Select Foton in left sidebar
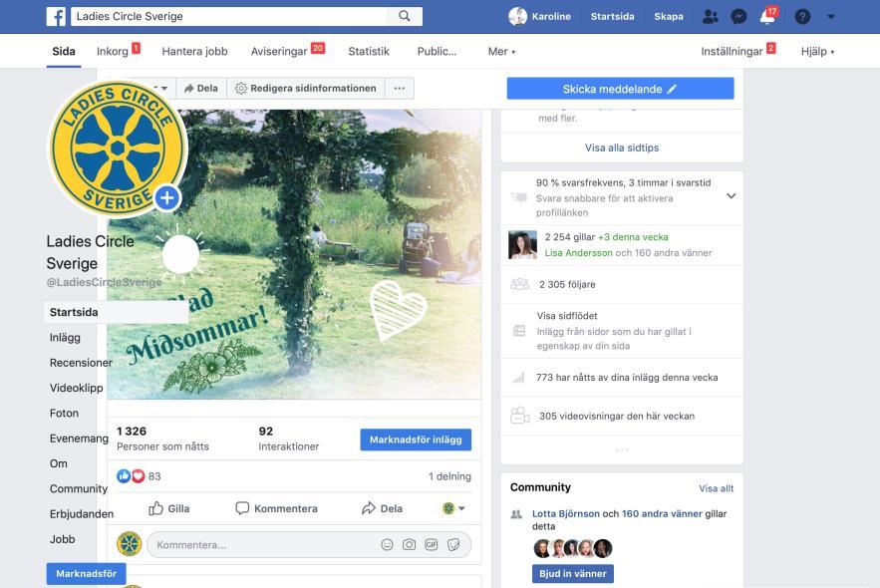Image resolution: width=880 pixels, height=588 pixels. pos(64,413)
